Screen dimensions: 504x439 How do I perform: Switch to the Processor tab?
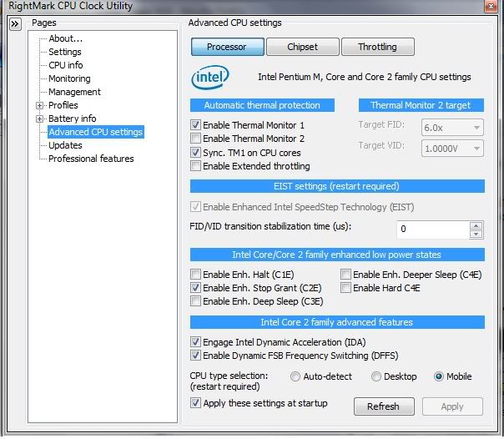[x=227, y=47]
